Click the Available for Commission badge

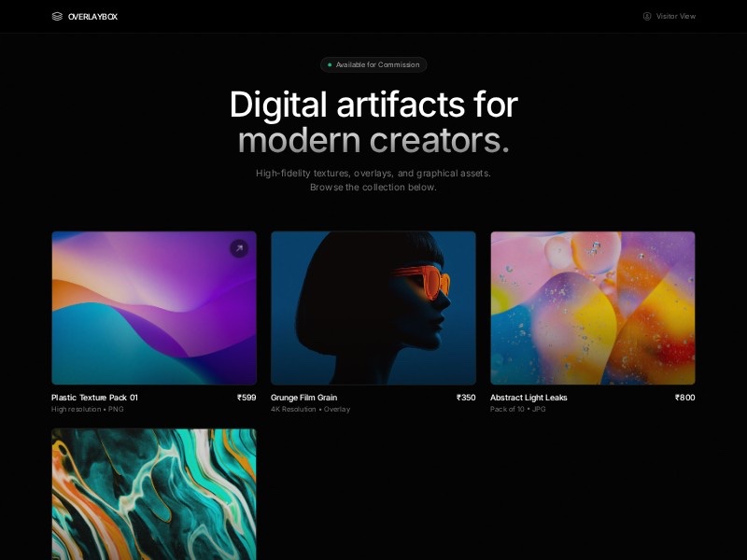[373, 64]
